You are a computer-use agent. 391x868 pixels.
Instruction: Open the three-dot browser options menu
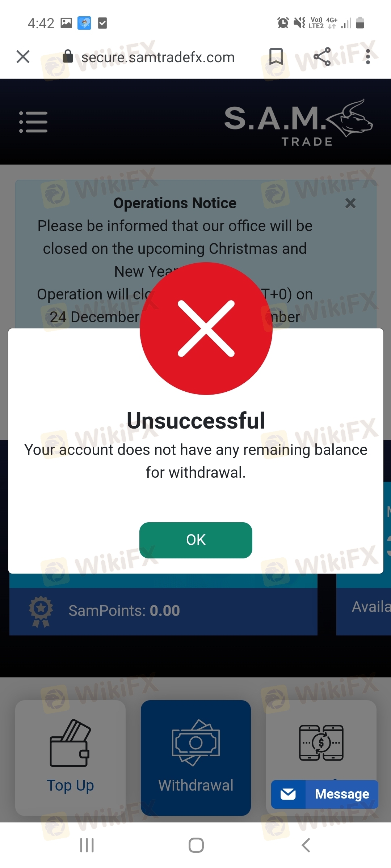[368, 57]
